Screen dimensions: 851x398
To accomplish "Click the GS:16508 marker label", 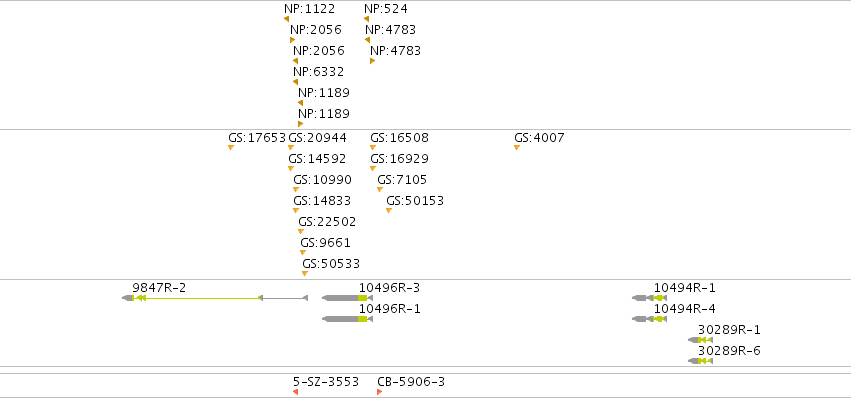I will (x=399, y=138).
